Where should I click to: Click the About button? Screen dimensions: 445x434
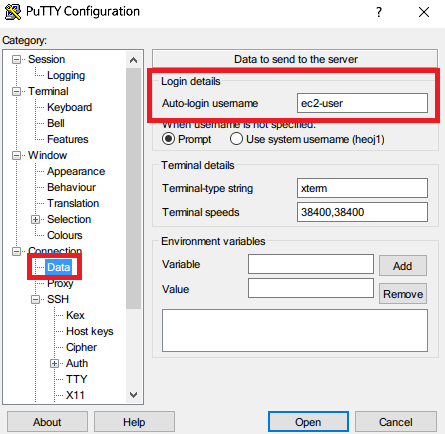click(47, 422)
